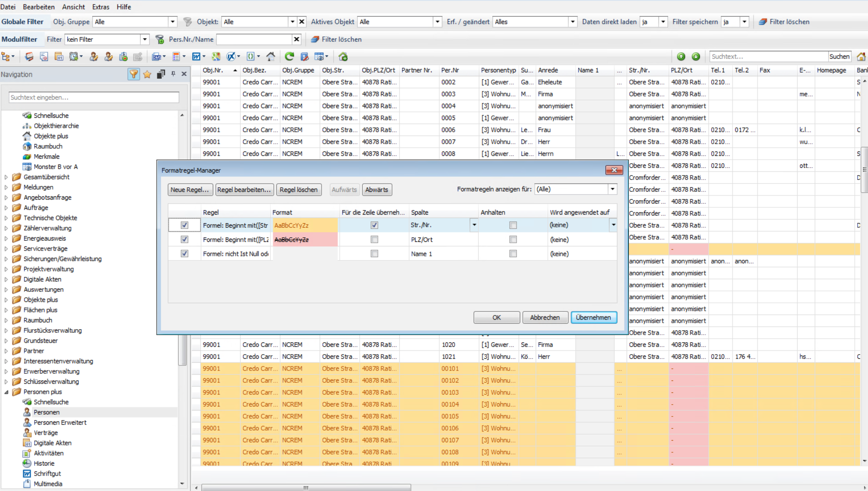Click the first person-edit toolbar icon

click(x=94, y=56)
